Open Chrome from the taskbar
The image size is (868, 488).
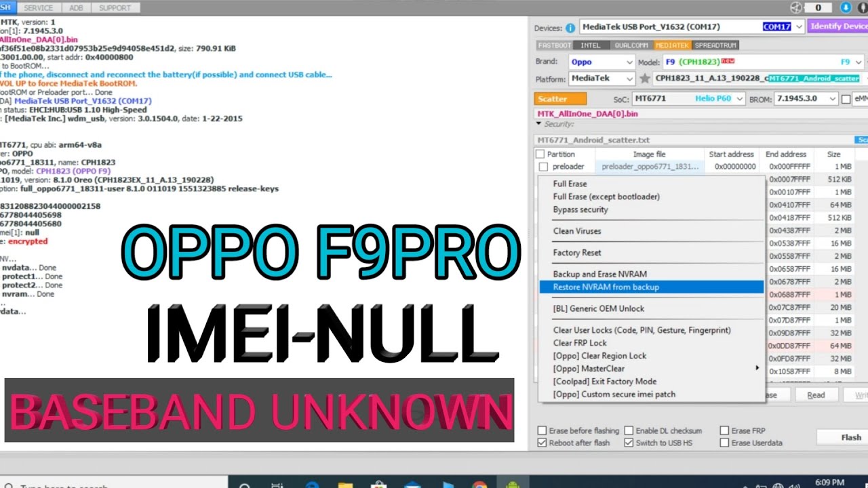[x=479, y=485]
